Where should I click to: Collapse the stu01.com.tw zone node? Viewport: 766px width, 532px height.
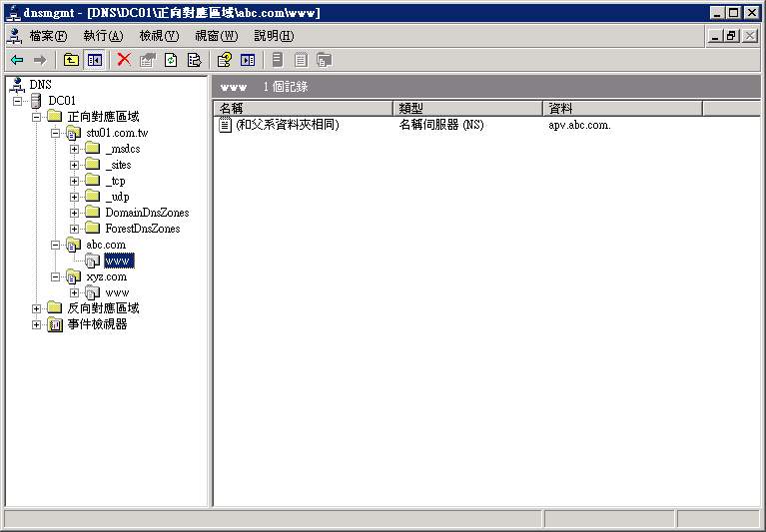click(x=55, y=133)
